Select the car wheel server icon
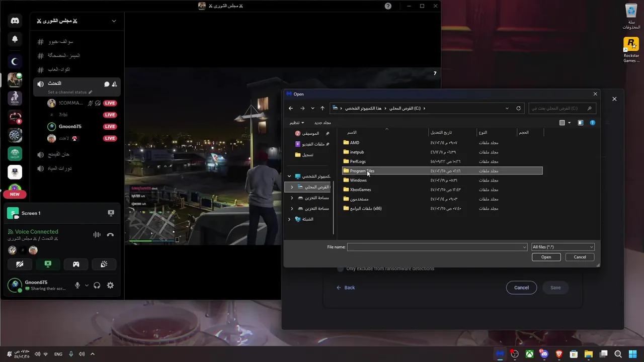Image resolution: width=644 pixels, height=362 pixels. click(x=15, y=135)
